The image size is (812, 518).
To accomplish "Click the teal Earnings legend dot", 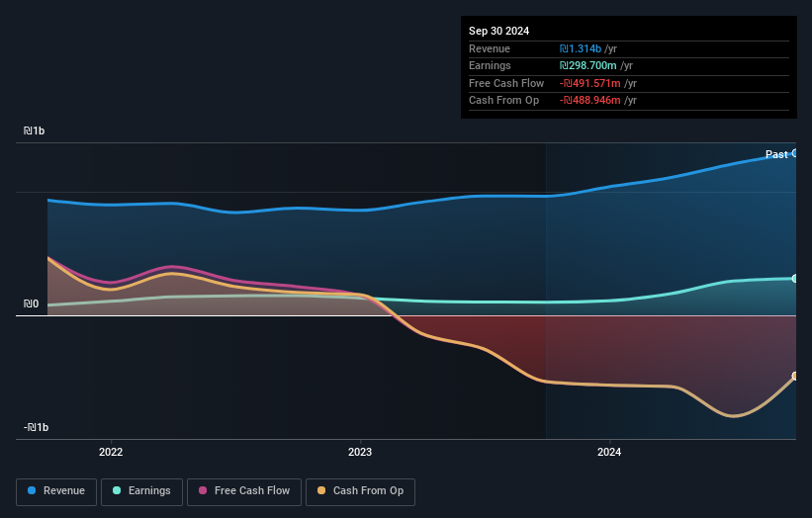I will click(x=117, y=490).
